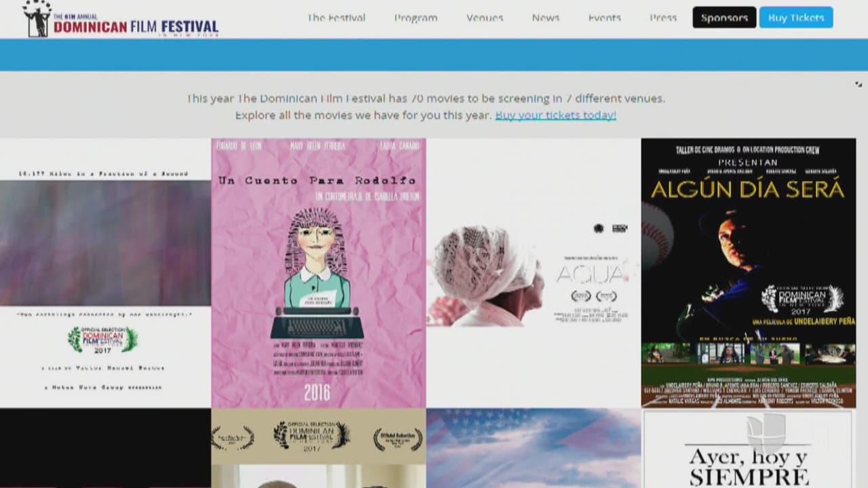
Task: Follow the 'Buy your tickets today!' link
Action: coord(555,115)
